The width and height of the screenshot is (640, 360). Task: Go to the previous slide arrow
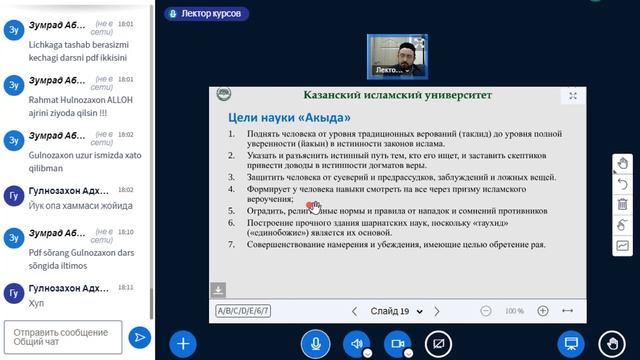tap(354, 311)
